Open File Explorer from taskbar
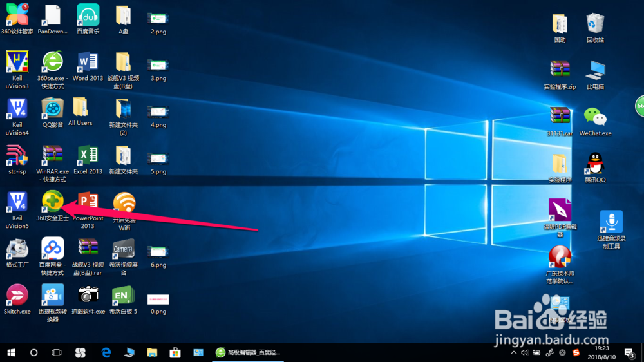 point(152,352)
